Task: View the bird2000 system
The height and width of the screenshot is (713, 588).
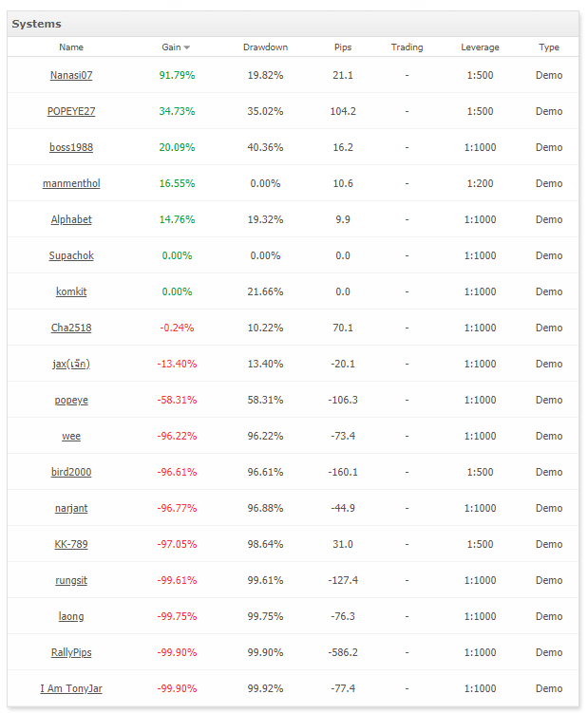Action: (x=71, y=472)
